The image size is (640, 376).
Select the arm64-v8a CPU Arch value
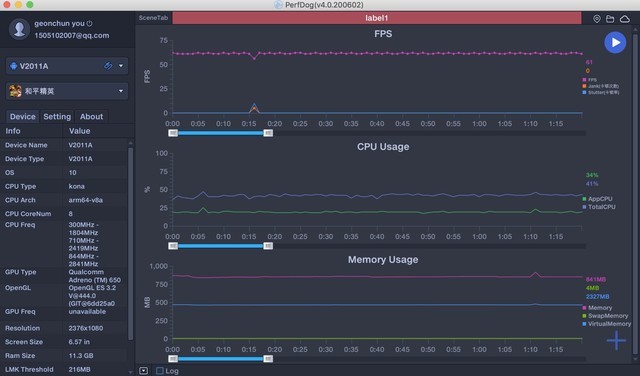point(86,200)
